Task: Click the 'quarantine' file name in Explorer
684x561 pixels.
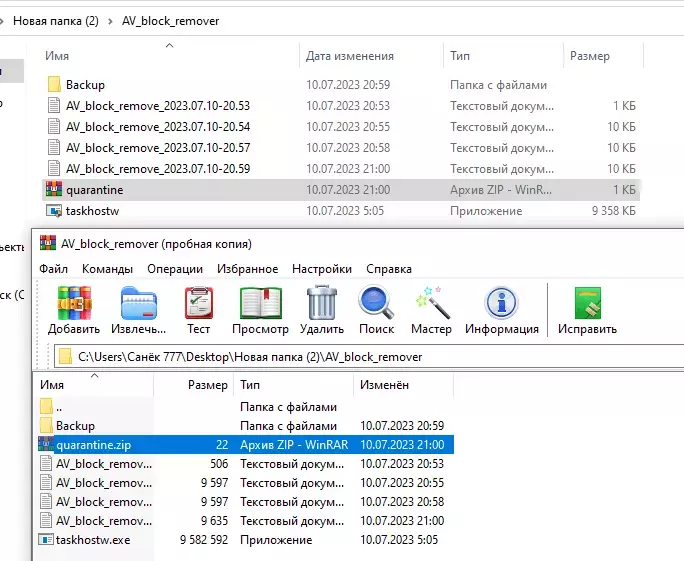Action: click(x=94, y=190)
